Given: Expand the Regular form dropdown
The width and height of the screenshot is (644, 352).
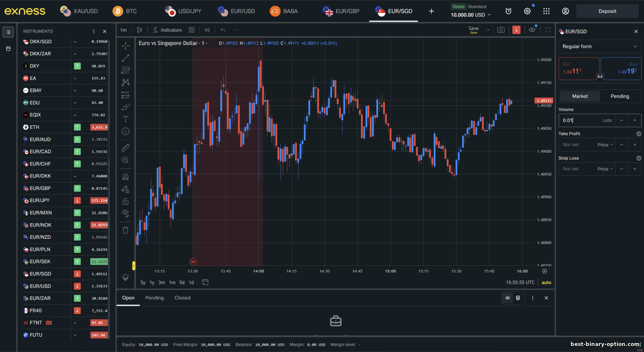Looking at the screenshot, I should pos(599,46).
